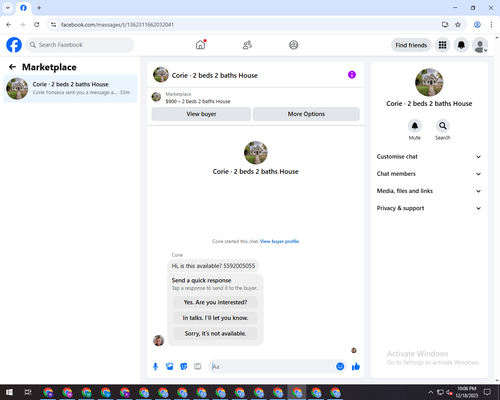
Task: Click the More Options button
Action: [x=306, y=114]
